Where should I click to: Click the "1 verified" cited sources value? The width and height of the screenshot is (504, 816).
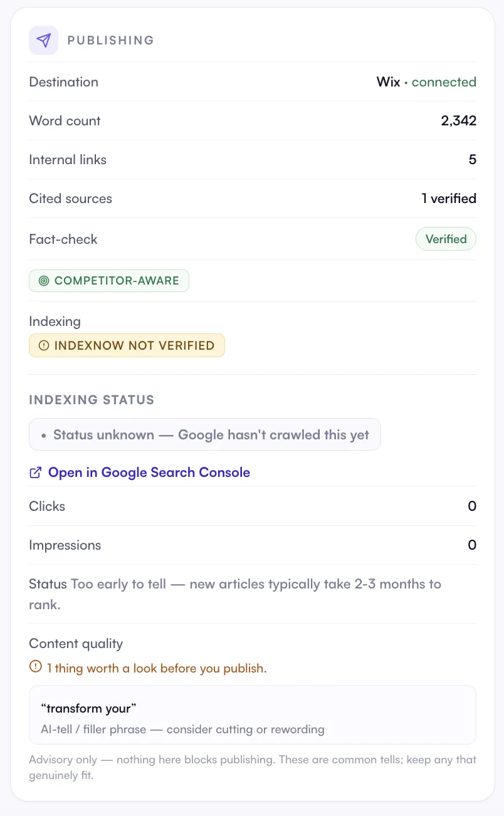pos(449,199)
